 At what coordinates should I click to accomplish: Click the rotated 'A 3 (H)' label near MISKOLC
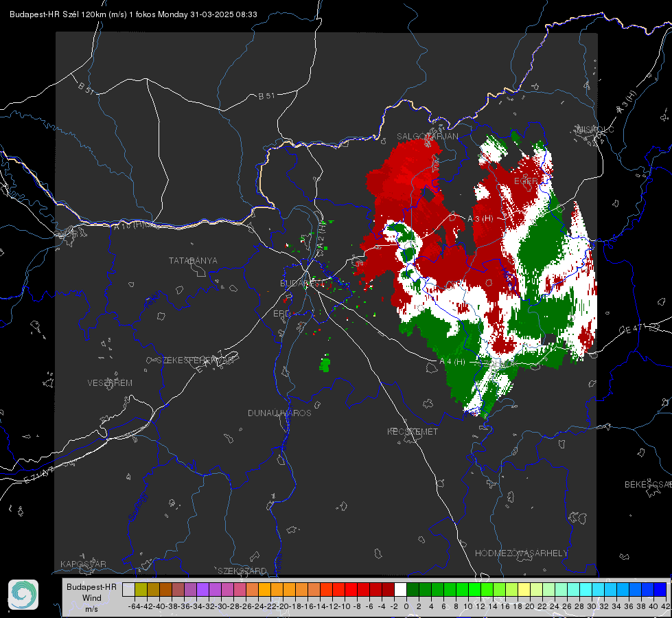[627, 102]
